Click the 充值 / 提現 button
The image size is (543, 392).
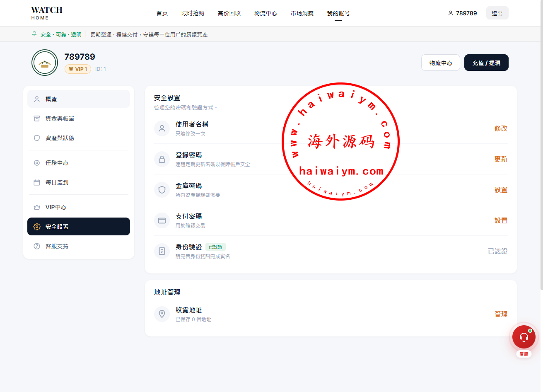(x=486, y=63)
